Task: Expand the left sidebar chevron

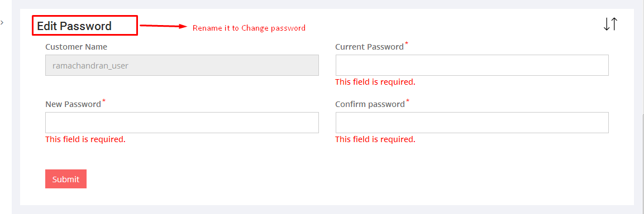Action: click(x=2, y=22)
